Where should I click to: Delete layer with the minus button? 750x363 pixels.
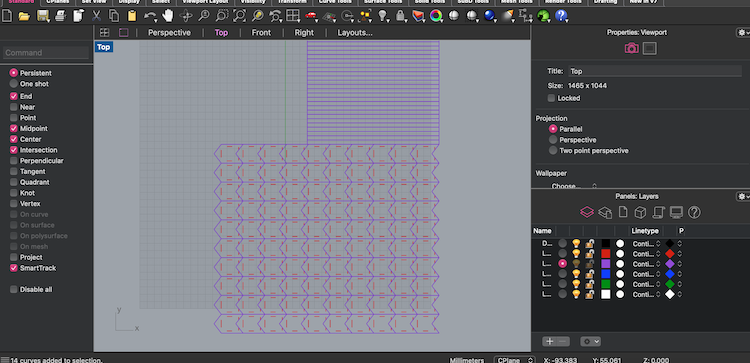pyautogui.click(x=563, y=341)
